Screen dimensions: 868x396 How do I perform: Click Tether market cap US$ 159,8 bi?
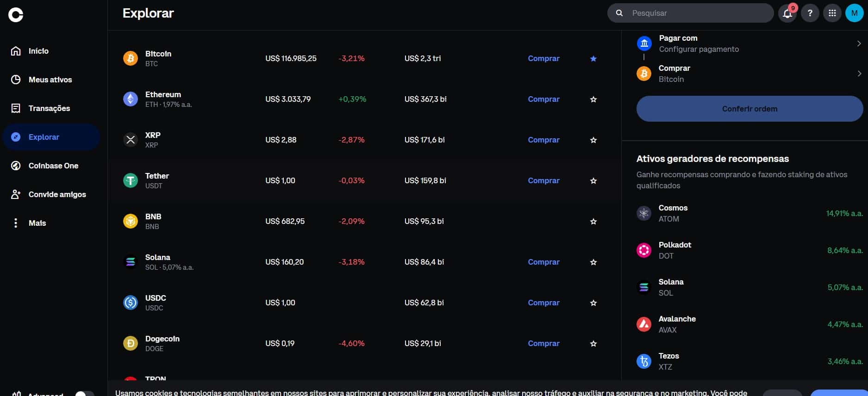click(425, 180)
